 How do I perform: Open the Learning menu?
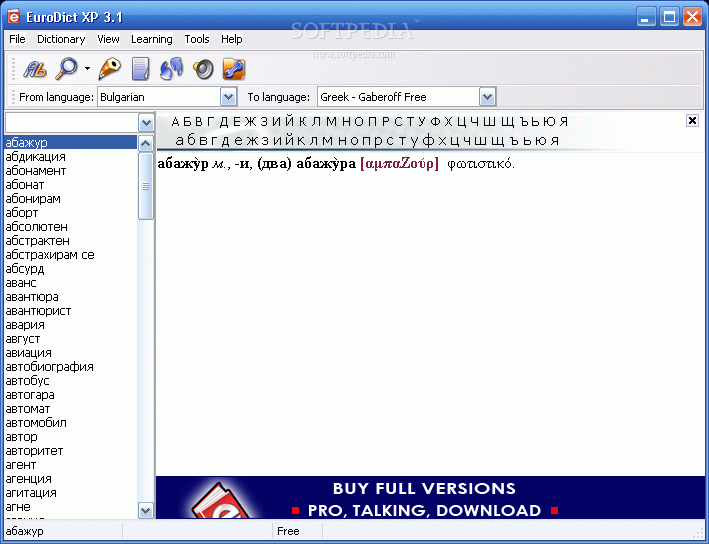point(151,39)
